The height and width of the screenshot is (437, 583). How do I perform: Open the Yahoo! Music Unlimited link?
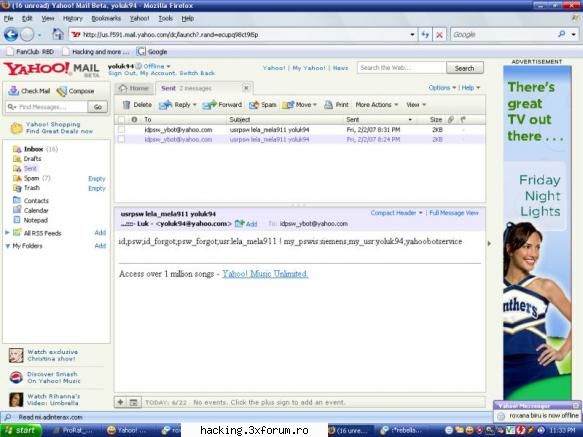click(x=265, y=274)
